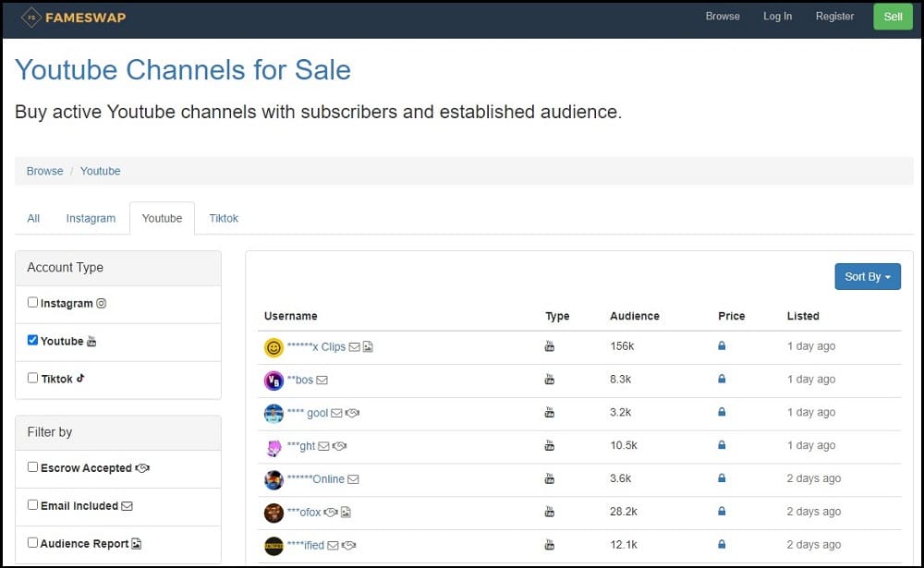Open the **** gool channel listing

[308, 413]
